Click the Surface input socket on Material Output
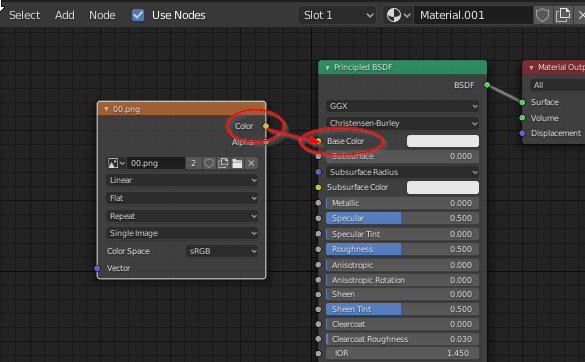 [x=522, y=102]
